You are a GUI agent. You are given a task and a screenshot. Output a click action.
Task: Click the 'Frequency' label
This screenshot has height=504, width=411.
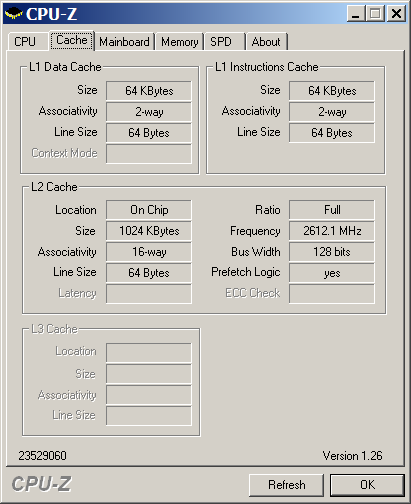pos(255,231)
